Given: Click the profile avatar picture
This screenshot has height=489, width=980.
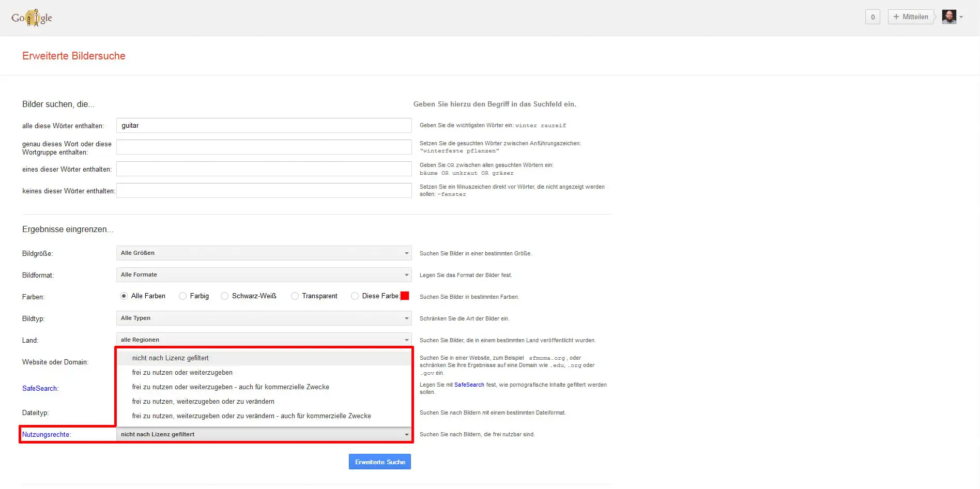Looking at the screenshot, I should (x=949, y=17).
